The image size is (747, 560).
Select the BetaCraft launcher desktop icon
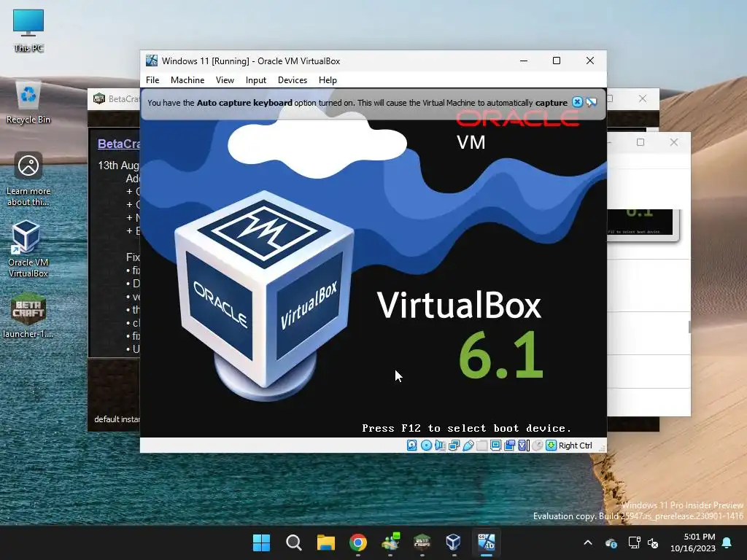point(28,315)
